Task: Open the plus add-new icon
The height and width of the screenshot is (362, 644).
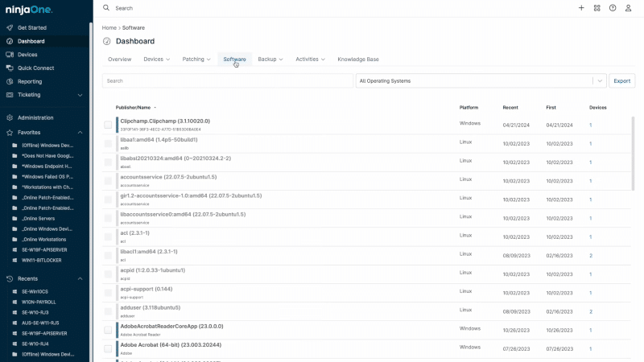Action: (x=581, y=8)
